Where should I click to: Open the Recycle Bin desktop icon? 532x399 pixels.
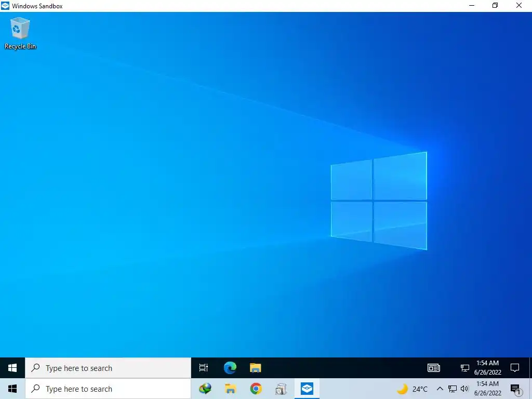tap(20, 33)
